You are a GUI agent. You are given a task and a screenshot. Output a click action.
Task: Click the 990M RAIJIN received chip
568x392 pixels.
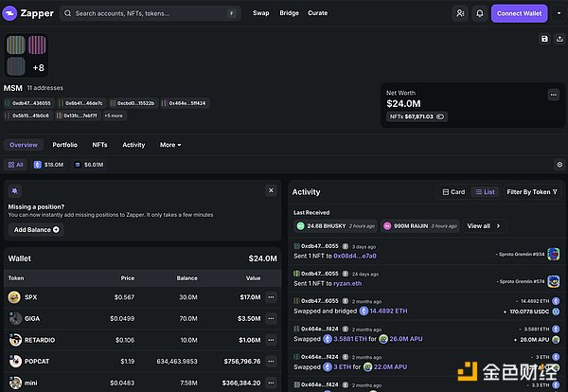coord(420,226)
